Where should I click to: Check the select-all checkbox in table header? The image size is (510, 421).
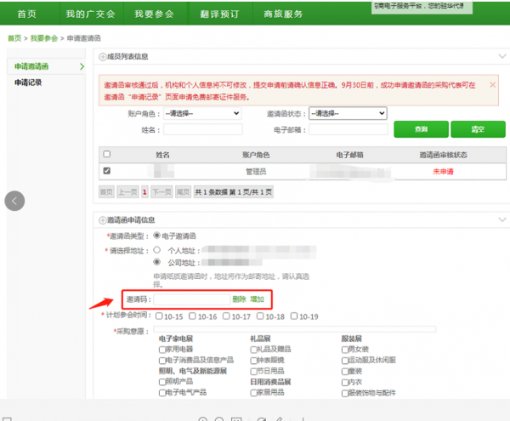tap(107, 154)
